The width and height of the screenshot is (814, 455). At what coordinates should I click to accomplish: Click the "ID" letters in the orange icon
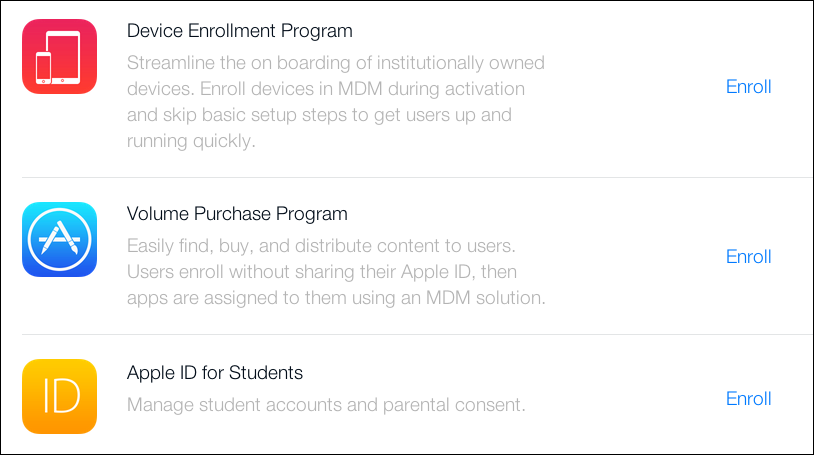click(59, 397)
